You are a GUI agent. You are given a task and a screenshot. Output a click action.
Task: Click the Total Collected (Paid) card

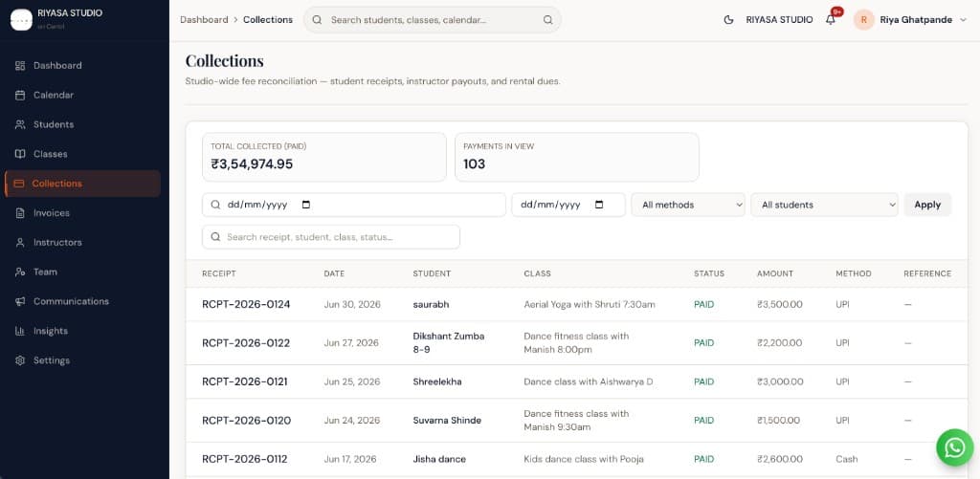coord(324,158)
